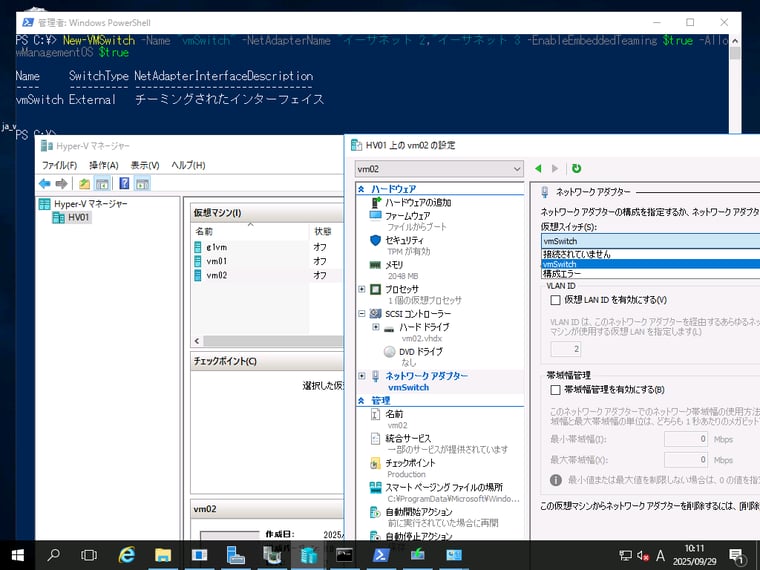Click 最小帯域幅 Mbps input field
The image size is (760, 570).
(x=686, y=439)
